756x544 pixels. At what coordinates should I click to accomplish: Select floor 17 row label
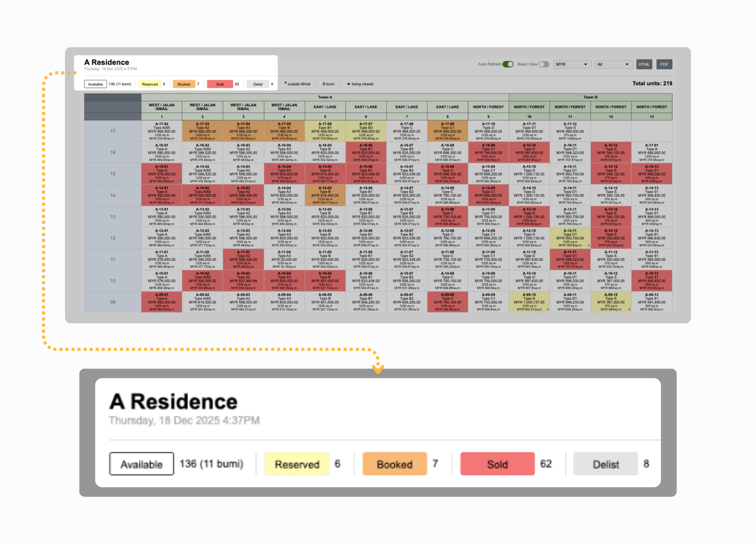tap(113, 131)
